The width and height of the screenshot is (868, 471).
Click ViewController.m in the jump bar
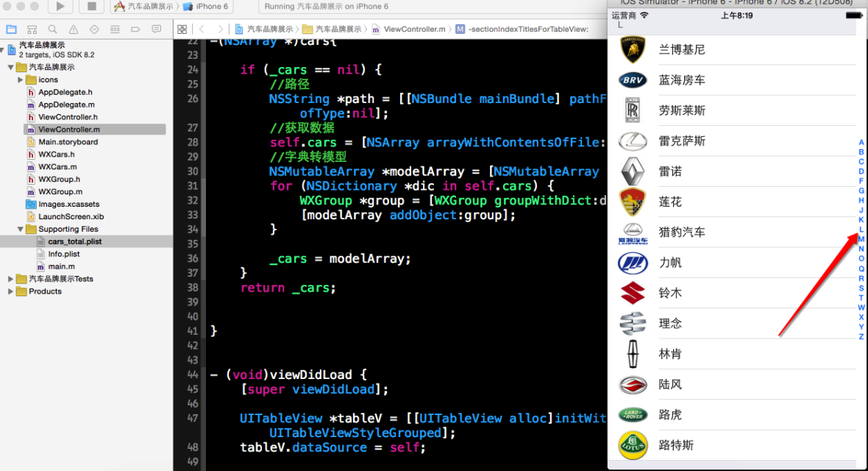pos(408,29)
